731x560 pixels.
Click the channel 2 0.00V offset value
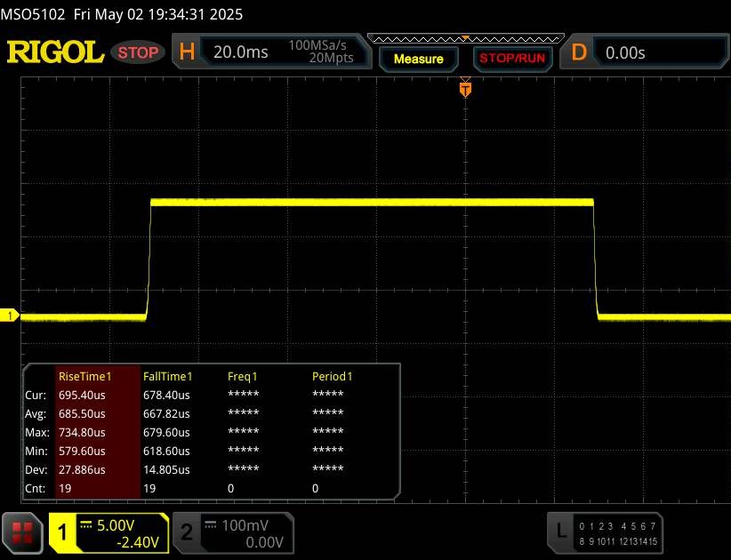[x=264, y=542]
